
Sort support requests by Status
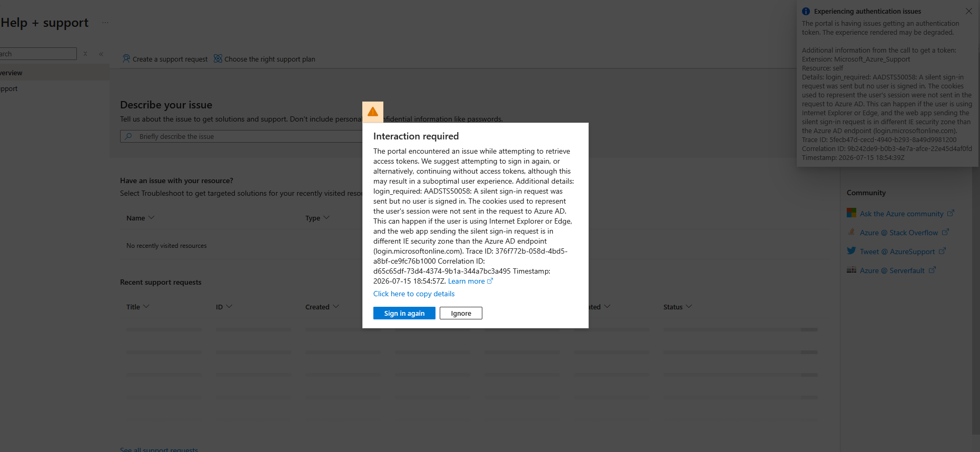pos(677,307)
